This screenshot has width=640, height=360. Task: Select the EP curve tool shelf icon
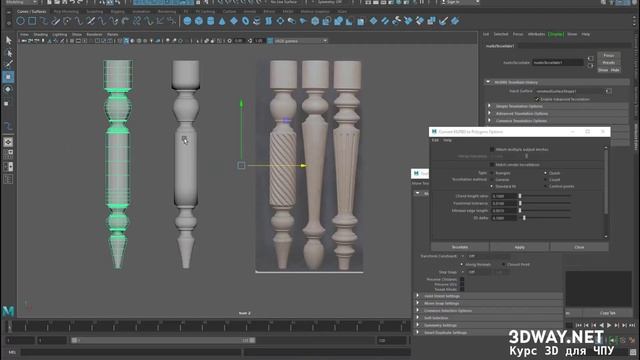tap(43, 20)
